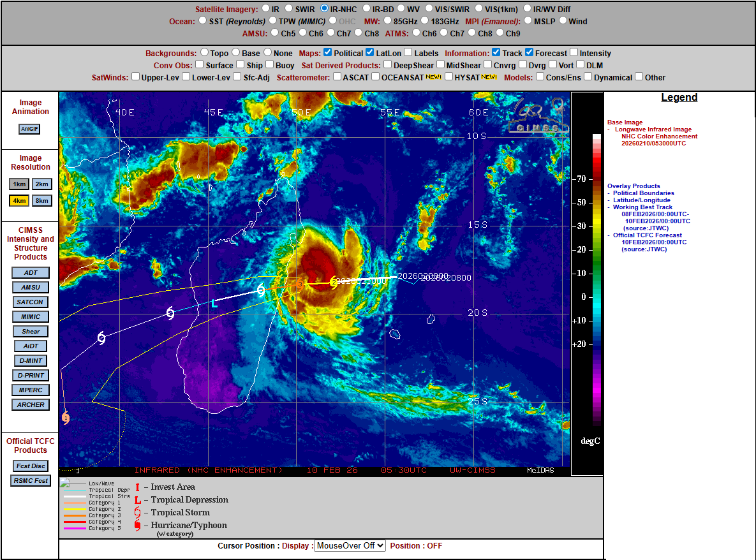The height and width of the screenshot is (560, 756).
Task: Enable HYSAT scatterometer overlay
Action: pyautogui.click(x=449, y=76)
